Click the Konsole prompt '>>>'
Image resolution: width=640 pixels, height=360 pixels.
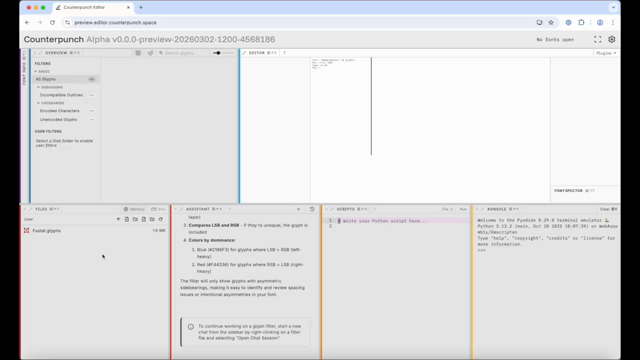pos(482,250)
